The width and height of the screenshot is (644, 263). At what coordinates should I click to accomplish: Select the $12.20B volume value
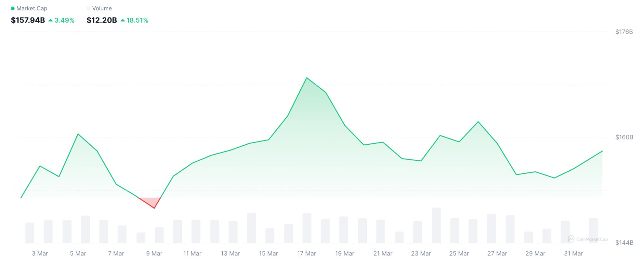[102, 20]
